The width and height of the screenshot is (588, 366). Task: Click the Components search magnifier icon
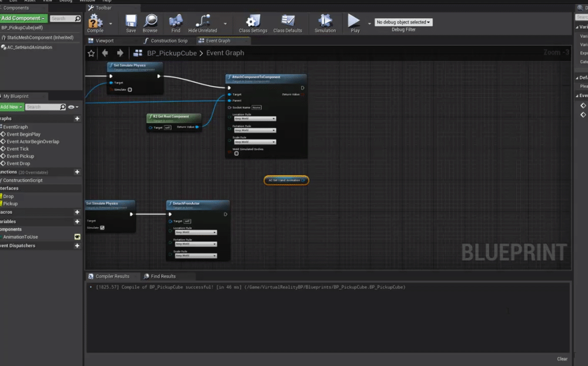pyautogui.click(x=78, y=18)
